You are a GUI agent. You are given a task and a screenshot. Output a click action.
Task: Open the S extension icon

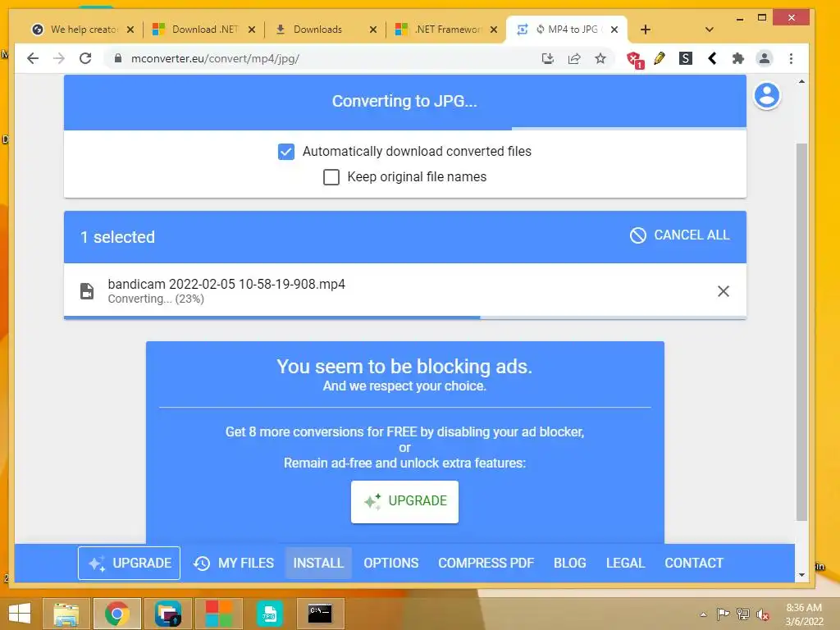pyautogui.click(x=686, y=58)
